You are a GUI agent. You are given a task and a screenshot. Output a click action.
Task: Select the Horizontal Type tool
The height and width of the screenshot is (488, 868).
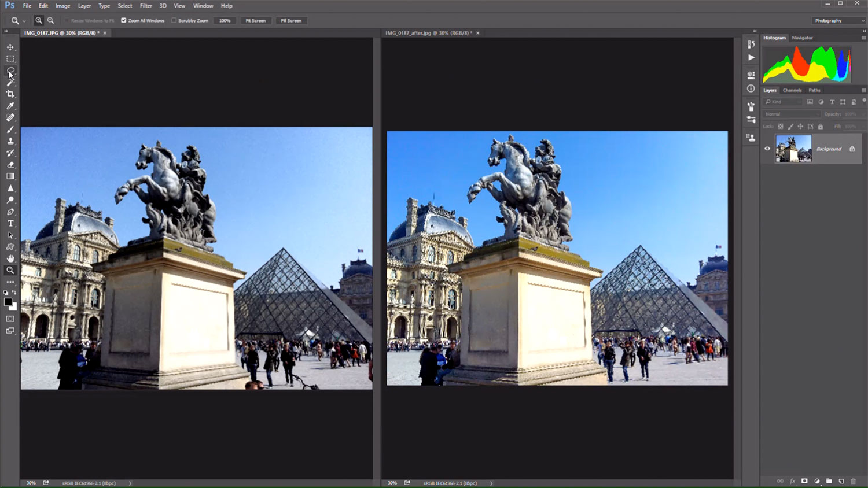point(10,223)
